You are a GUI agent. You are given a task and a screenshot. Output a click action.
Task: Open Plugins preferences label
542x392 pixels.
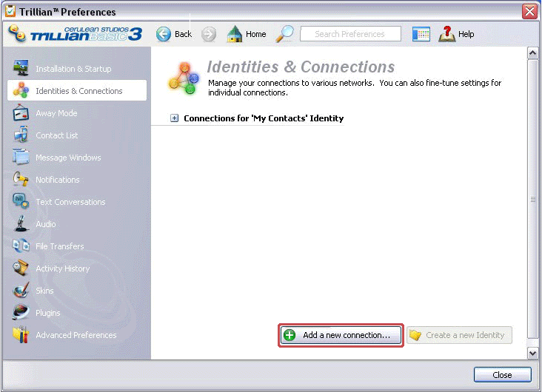coord(47,313)
